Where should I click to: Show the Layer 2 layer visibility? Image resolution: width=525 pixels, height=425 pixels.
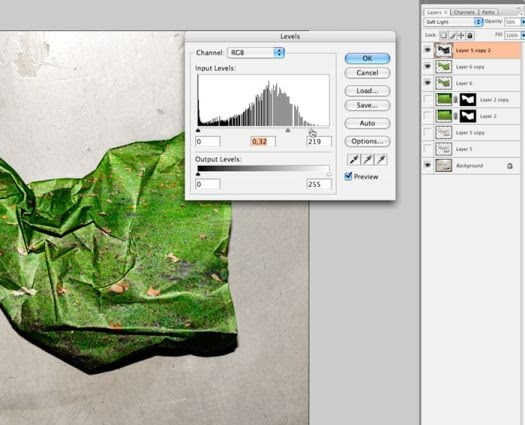[428, 116]
